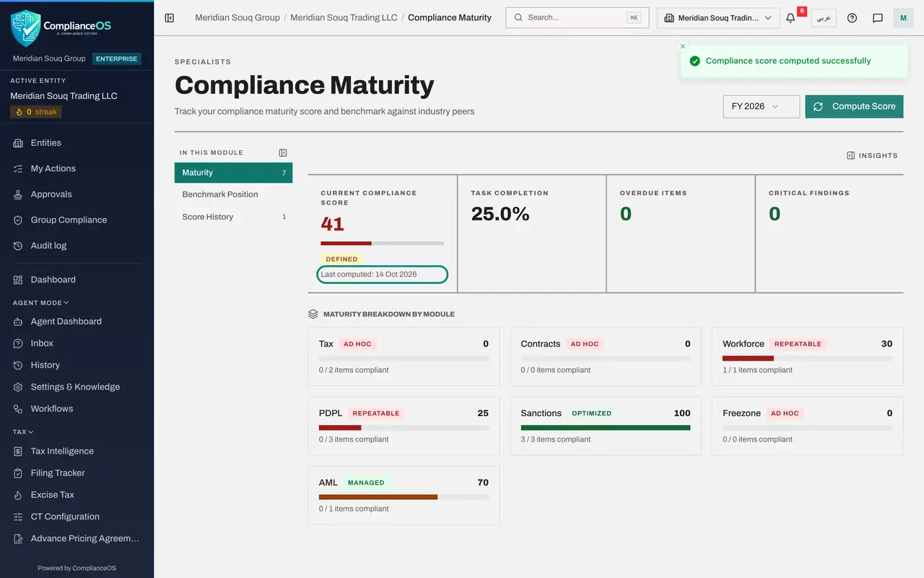Click the Approvals stamp icon
This screenshot has width=924, height=578.
click(18, 194)
